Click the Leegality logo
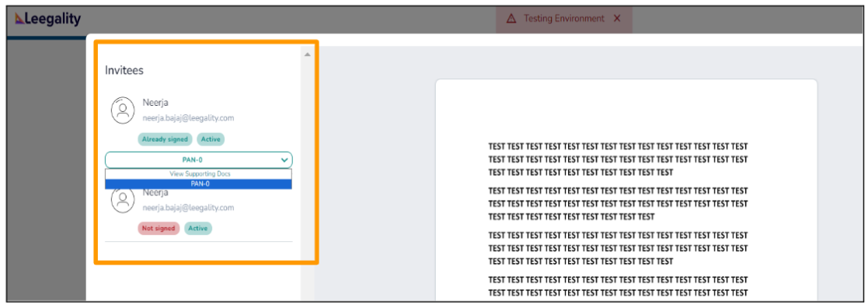The height and width of the screenshot is (305, 868). (x=47, y=19)
